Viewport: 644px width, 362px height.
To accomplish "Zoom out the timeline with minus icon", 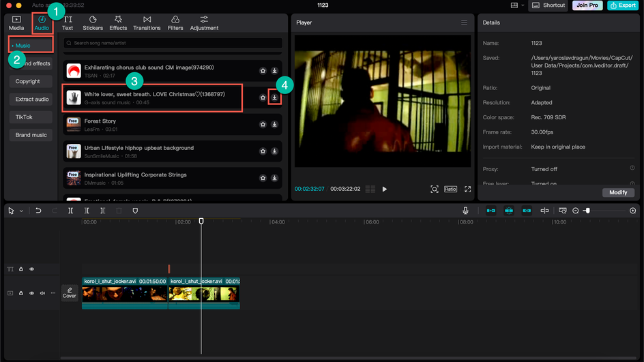I will pos(575,211).
